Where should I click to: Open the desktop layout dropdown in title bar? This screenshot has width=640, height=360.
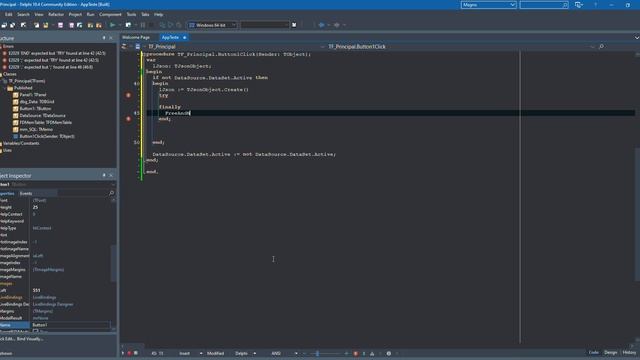(489, 5)
